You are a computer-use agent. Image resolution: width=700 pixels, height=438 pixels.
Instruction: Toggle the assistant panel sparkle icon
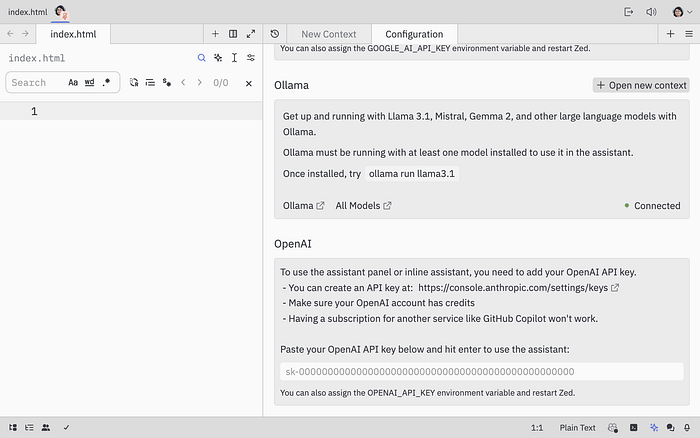click(654, 428)
